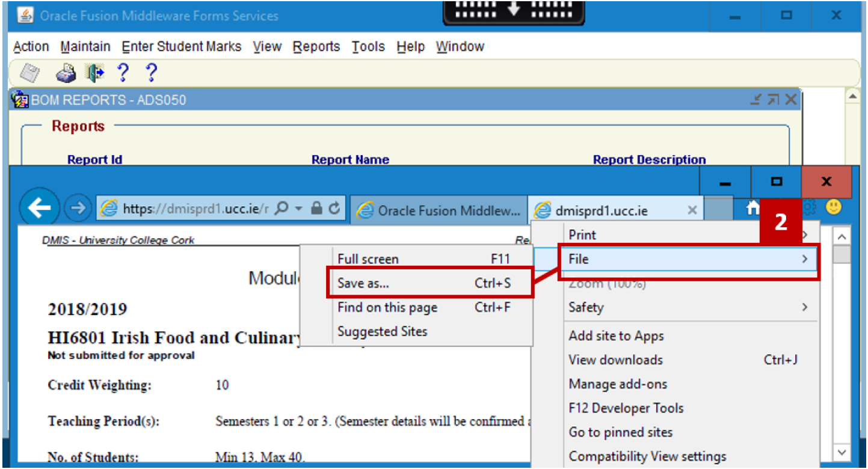
Task: Click the first blue question mark help icon
Action: pos(123,73)
